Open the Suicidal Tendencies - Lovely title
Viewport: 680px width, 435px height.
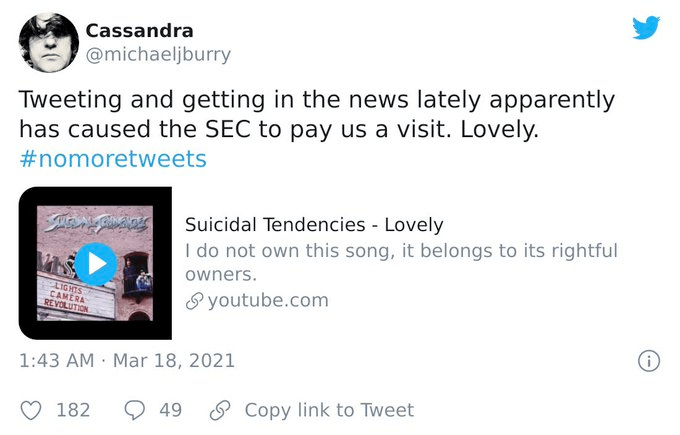pyautogui.click(x=314, y=225)
